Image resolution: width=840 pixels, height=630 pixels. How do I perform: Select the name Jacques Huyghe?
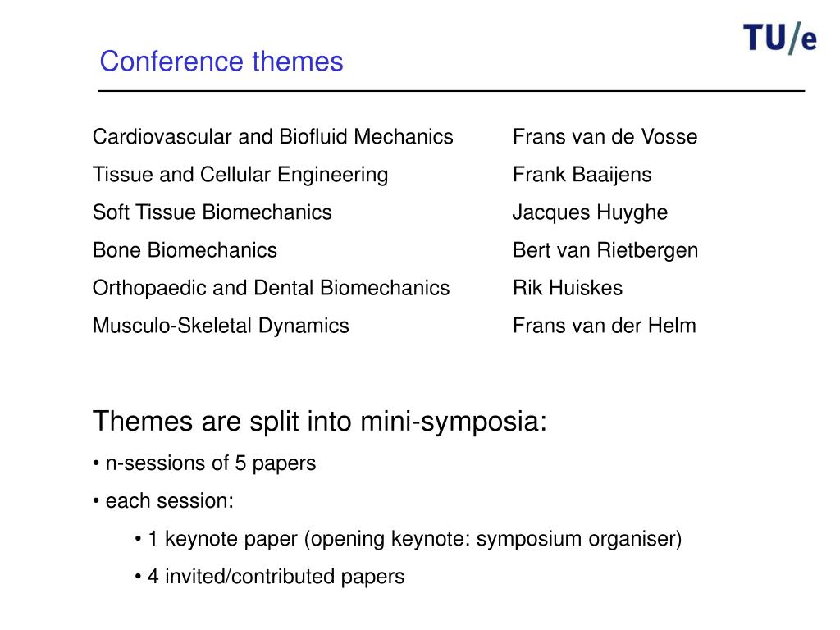[x=590, y=213]
